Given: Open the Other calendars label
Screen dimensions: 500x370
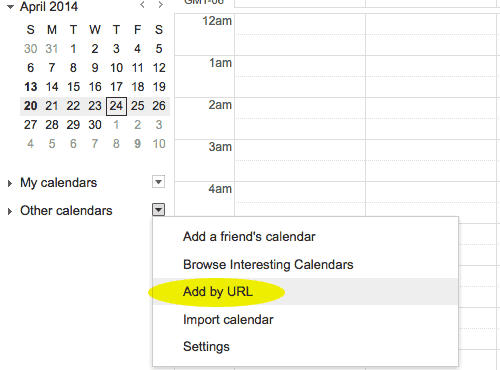Looking at the screenshot, I should pos(66,211).
